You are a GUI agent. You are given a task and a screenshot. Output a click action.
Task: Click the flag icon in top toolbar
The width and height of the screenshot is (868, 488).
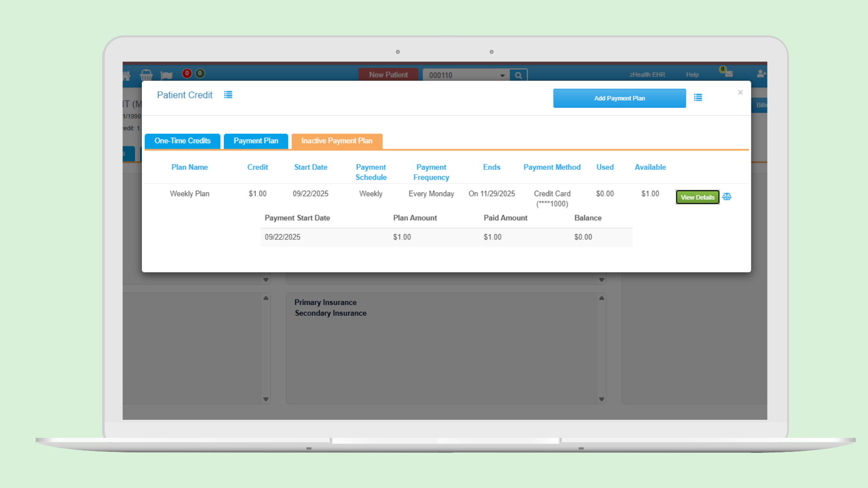tap(166, 75)
